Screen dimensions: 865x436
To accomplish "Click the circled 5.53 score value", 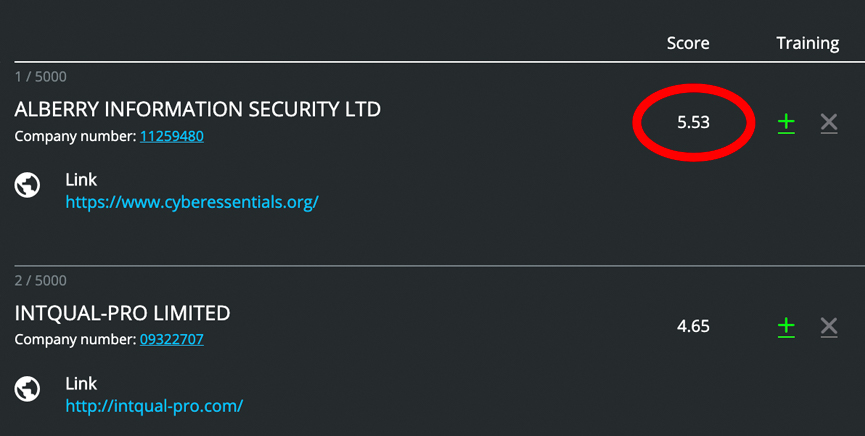I will click(693, 123).
